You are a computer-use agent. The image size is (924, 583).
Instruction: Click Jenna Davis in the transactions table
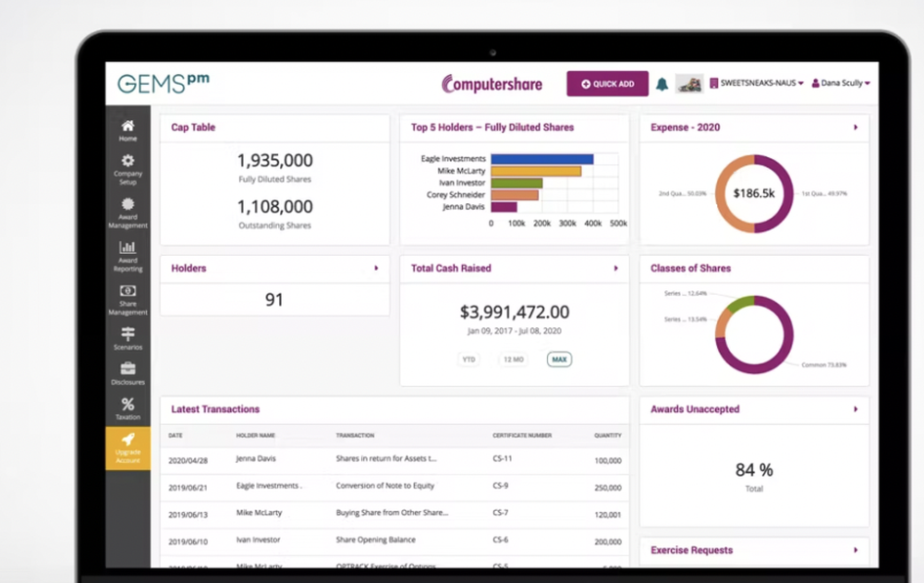point(256,458)
